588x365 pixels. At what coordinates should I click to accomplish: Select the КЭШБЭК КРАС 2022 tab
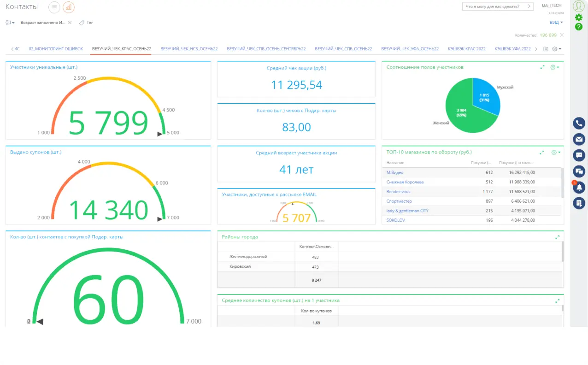(466, 49)
